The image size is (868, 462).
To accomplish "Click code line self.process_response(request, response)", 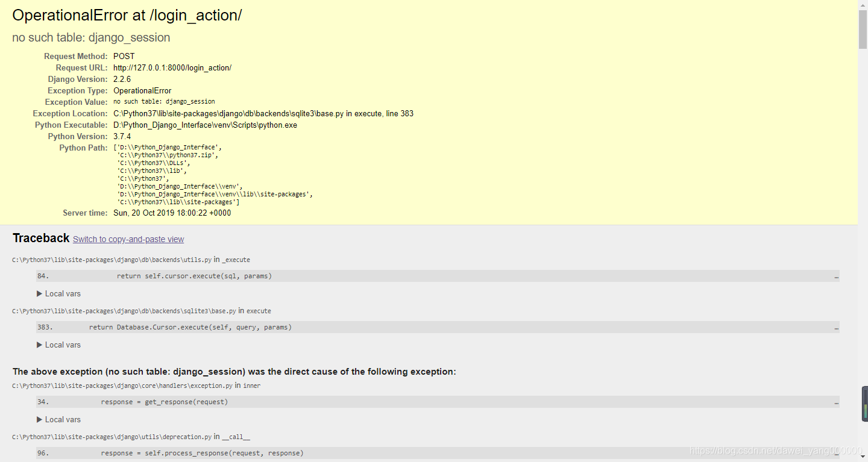I will point(202,453).
